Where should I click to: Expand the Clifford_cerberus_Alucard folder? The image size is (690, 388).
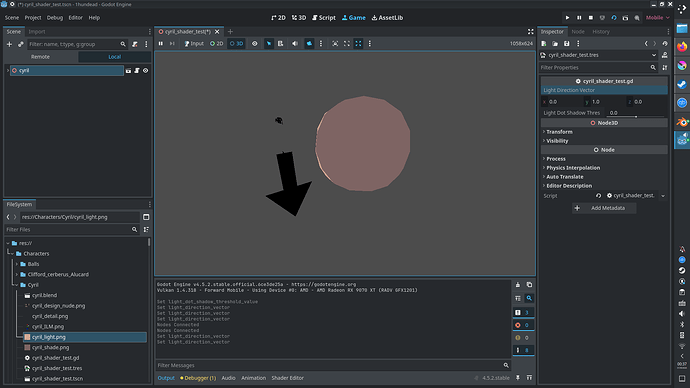pyautogui.click(x=17, y=275)
